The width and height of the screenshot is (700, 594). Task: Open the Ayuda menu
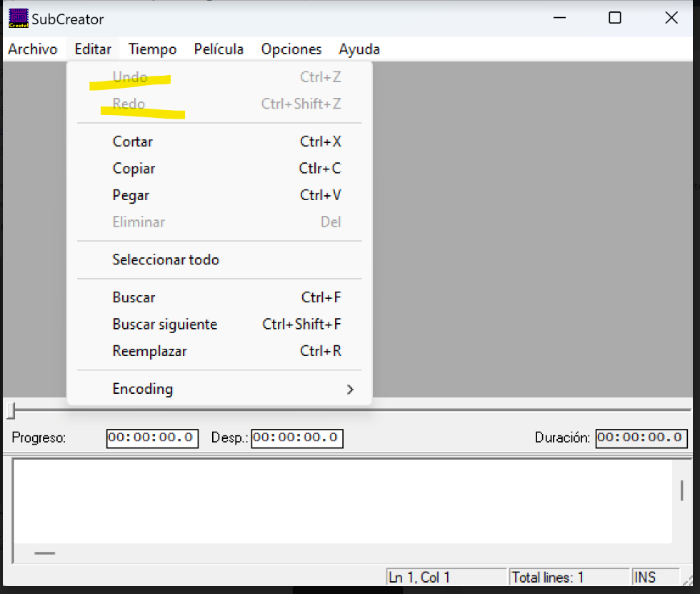pos(359,49)
